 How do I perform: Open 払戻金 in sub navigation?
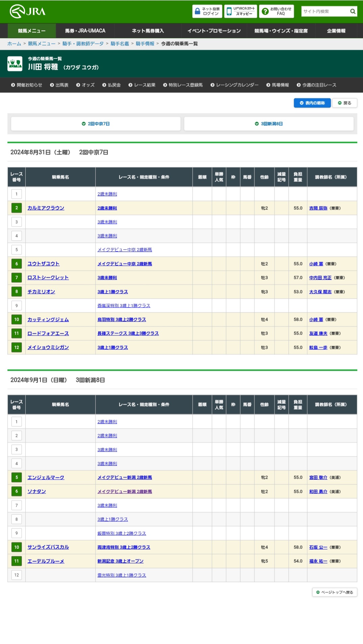[111, 85]
